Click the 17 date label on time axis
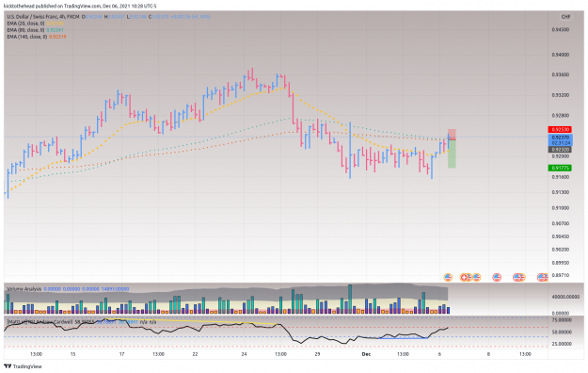The image size is (588, 373). (x=122, y=354)
